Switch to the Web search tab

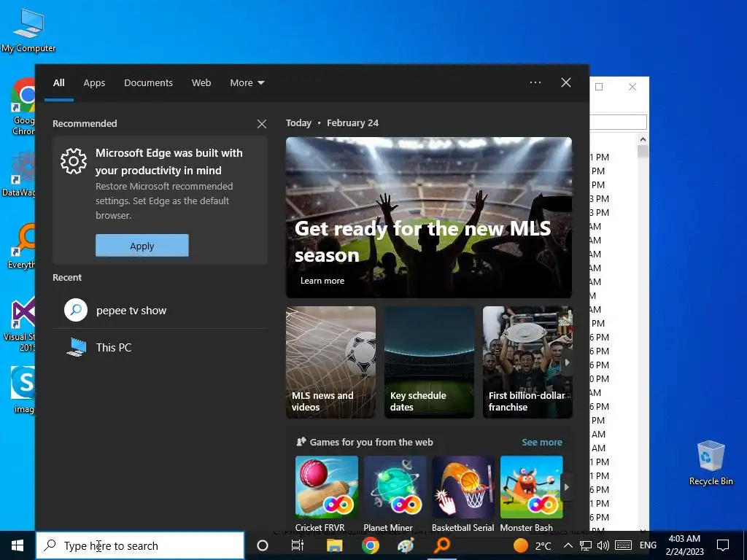tap(201, 83)
